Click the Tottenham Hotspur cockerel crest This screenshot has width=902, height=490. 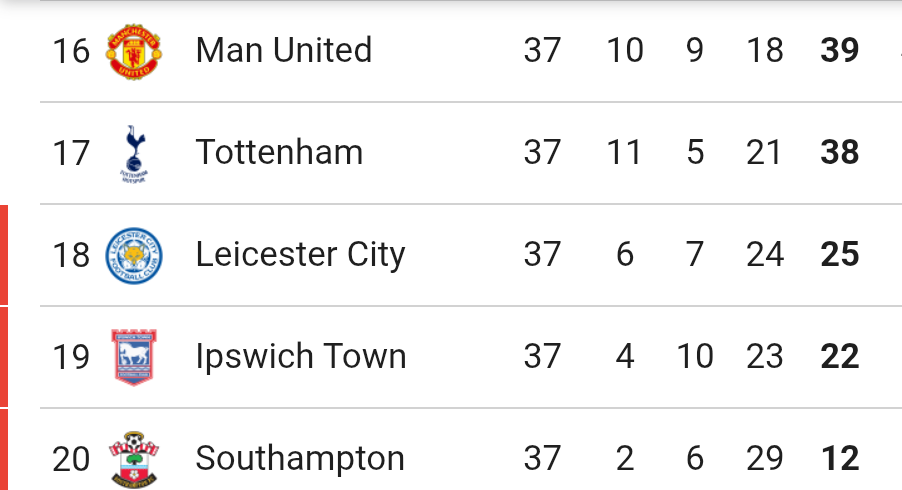[x=133, y=154]
